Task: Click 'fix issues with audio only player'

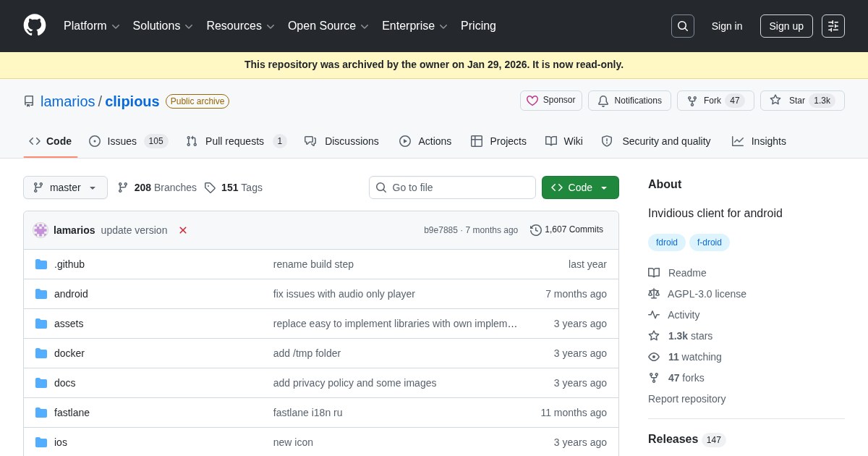Action: click(344, 294)
